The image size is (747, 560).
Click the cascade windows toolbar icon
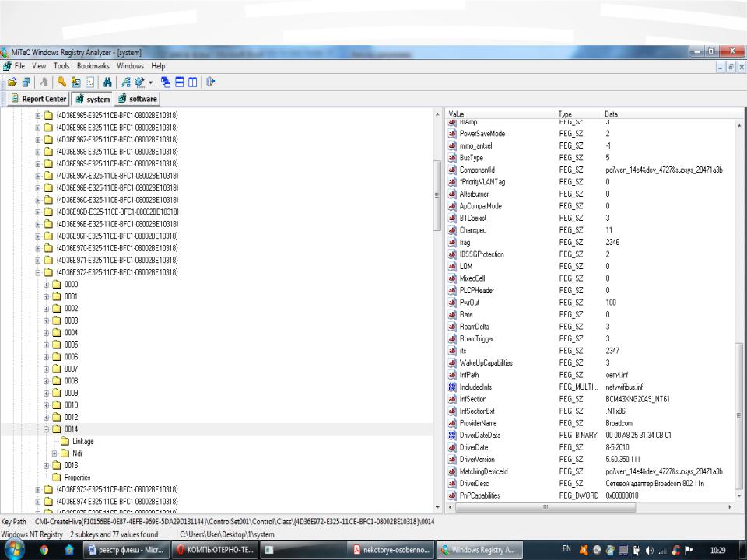tap(165, 82)
